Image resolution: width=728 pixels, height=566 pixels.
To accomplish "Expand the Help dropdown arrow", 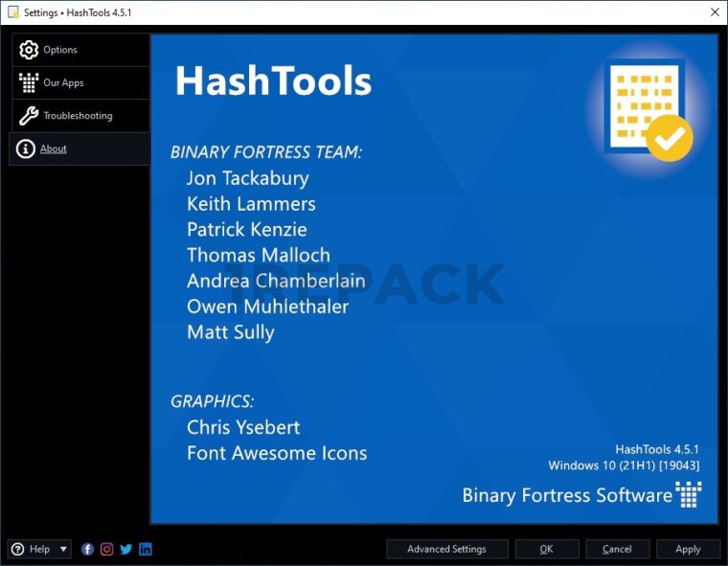I will 64,549.
